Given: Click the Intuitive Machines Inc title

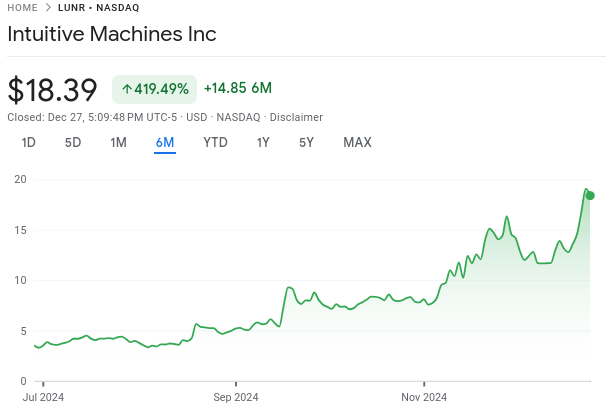Looking at the screenshot, I should point(111,33).
